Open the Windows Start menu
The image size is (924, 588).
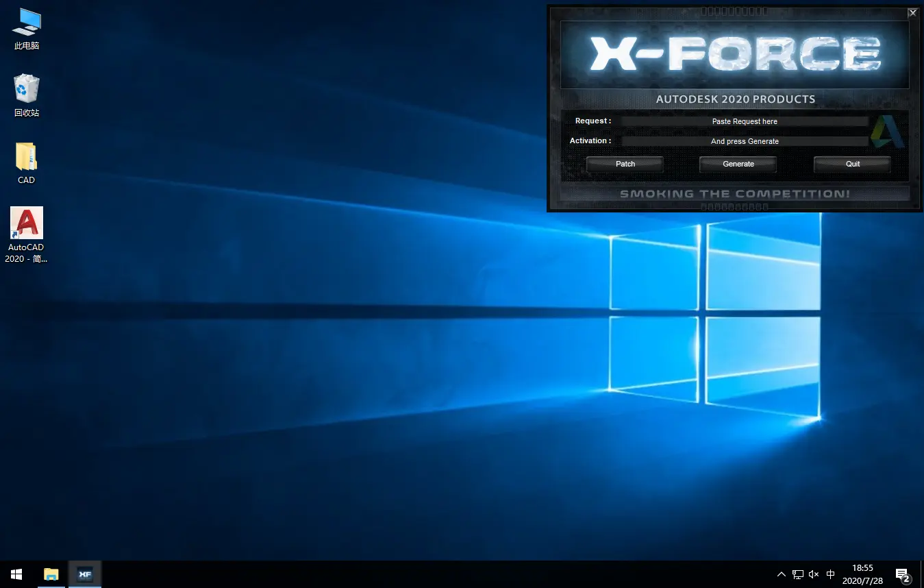tap(16, 574)
